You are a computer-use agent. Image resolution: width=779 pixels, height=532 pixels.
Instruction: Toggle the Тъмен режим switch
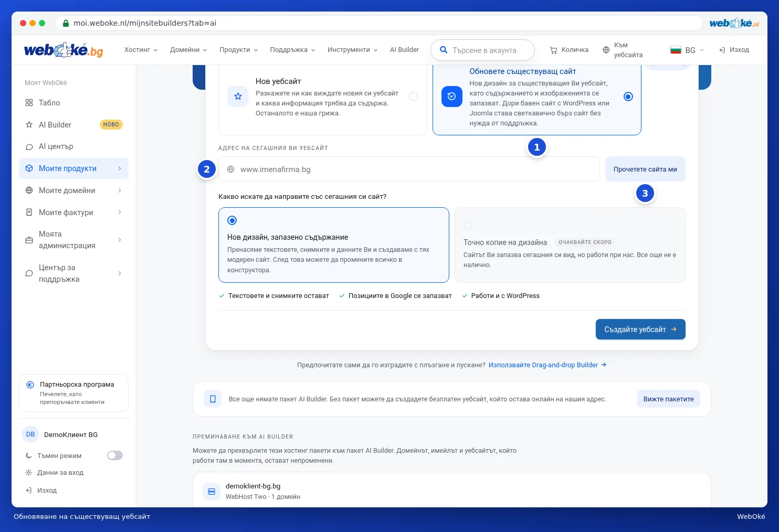tap(115, 455)
